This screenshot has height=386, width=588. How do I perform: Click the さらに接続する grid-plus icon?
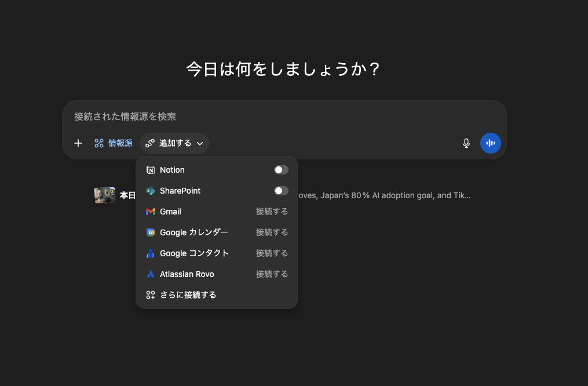151,295
